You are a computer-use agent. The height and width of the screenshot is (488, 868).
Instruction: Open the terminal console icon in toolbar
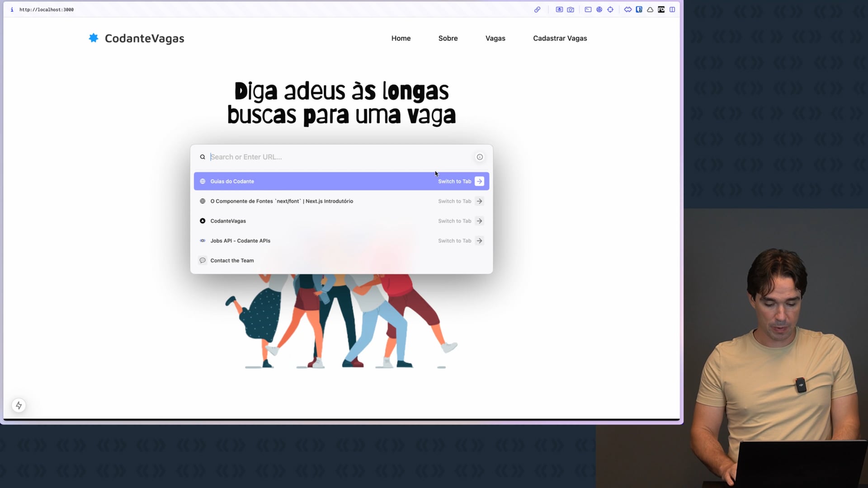(588, 9)
